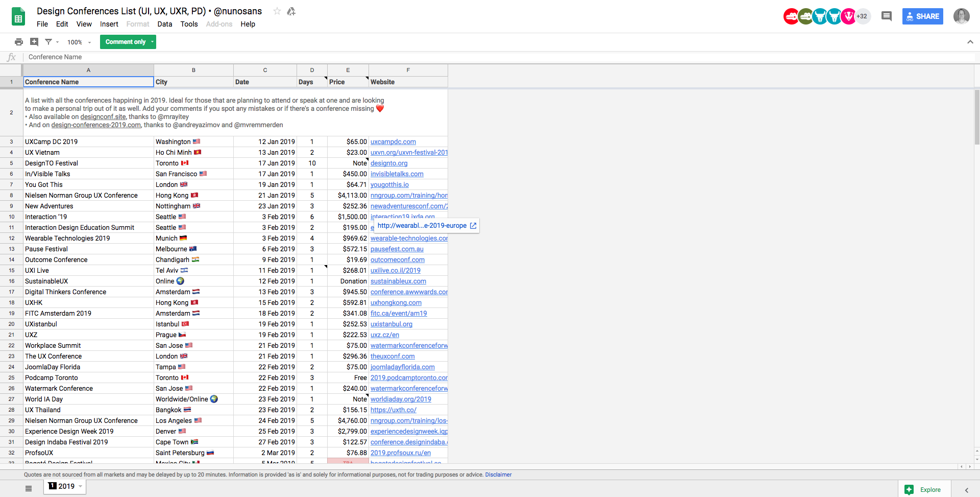Select the "12 Jan 2019" date cell
The width and height of the screenshot is (980, 497).
(265, 142)
